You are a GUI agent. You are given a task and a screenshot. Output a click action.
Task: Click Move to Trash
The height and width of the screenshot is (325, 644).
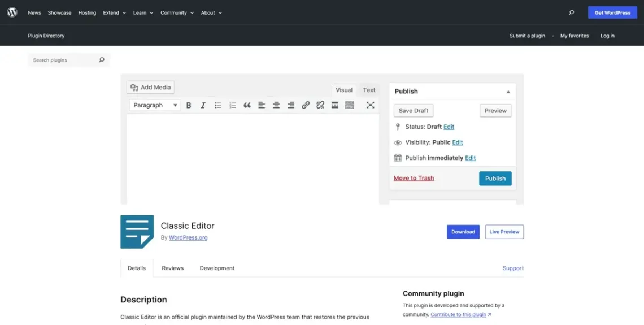(x=414, y=178)
